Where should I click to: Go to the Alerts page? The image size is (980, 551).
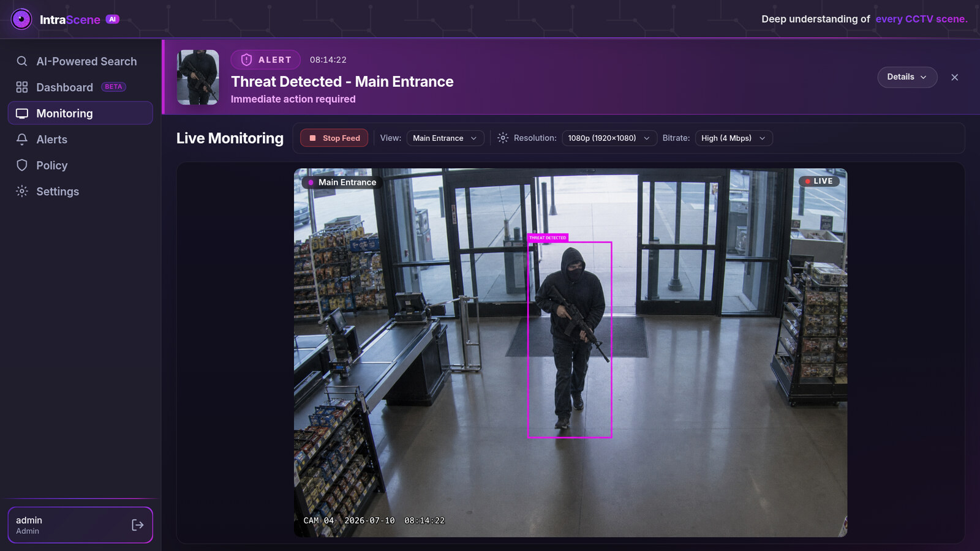(x=80, y=140)
